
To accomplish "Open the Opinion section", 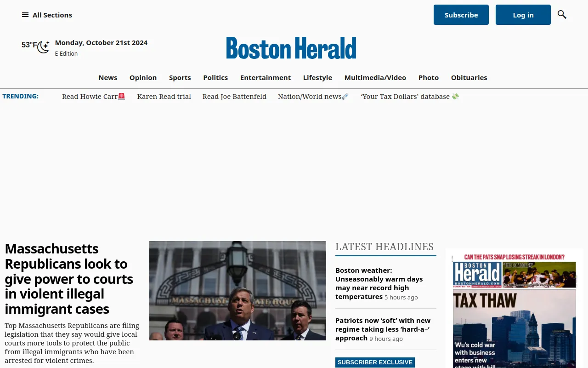I will click(143, 77).
